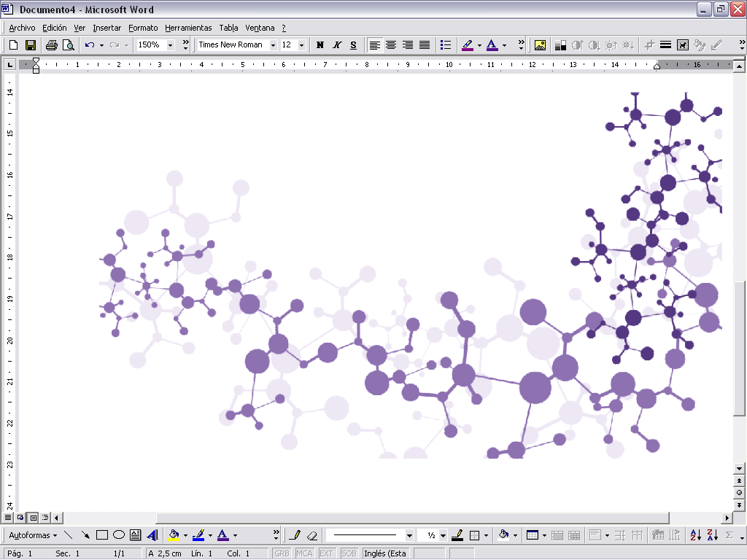
Task: Crop the picture tool
Action: (x=649, y=45)
